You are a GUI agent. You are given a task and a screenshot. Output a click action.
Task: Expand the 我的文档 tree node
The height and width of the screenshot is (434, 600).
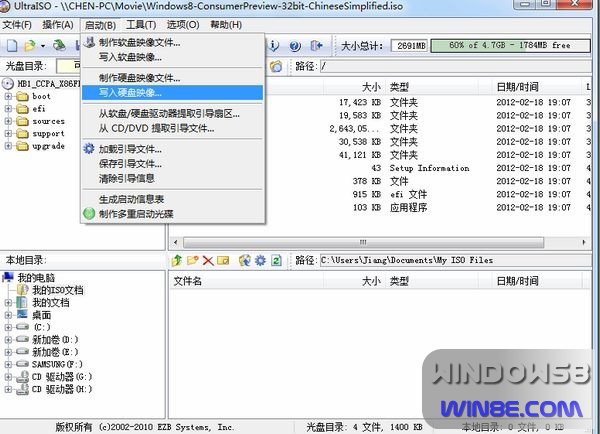click(x=8, y=303)
